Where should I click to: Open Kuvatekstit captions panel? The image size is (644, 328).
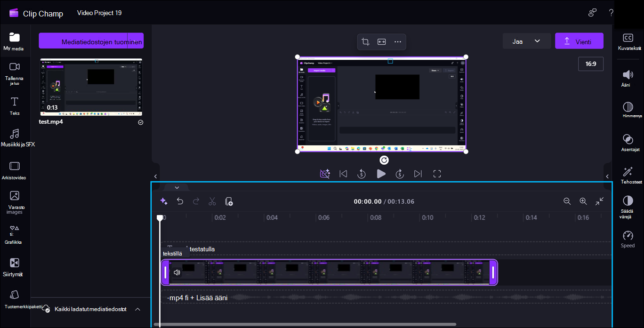click(x=629, y=42)
